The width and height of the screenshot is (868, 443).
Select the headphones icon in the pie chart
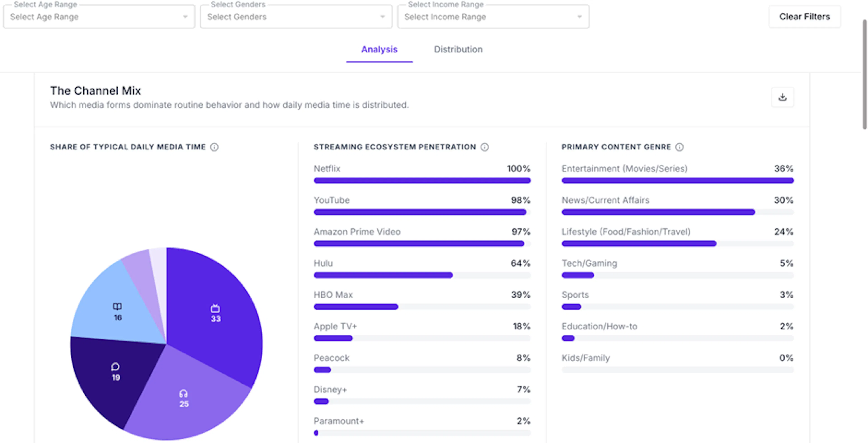[x=183, y=393]
